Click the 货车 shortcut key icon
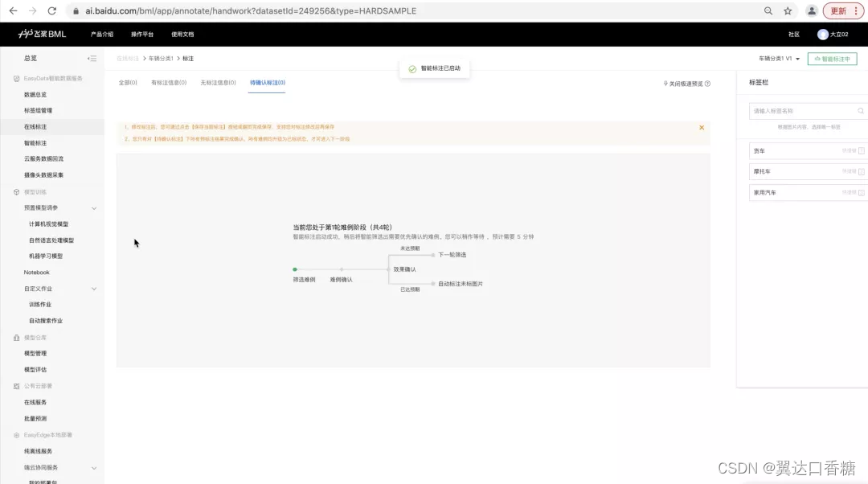Image resolution: width=868 pixels, height=484 pixels. tap(861, 150)
